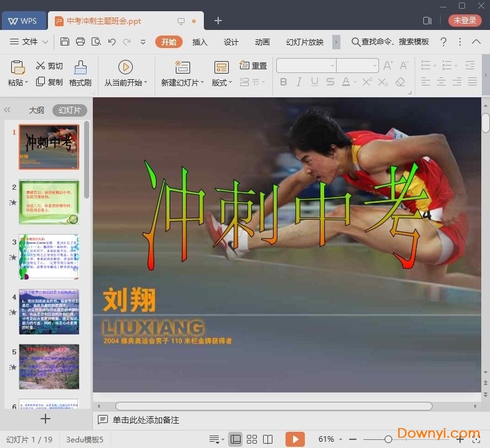Open the 文件 file menu
490x448 pixels.
[x=29, y=42]
